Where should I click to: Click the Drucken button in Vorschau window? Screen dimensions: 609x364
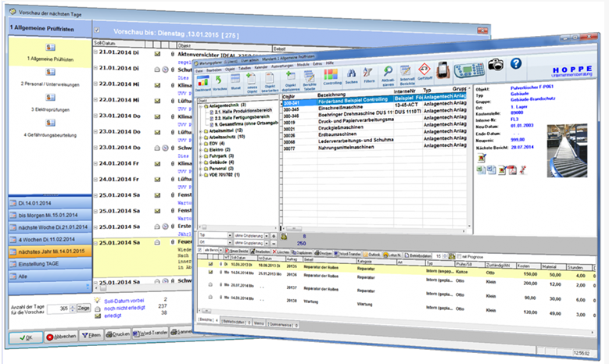pyautogui.click(x=118, y=334)
